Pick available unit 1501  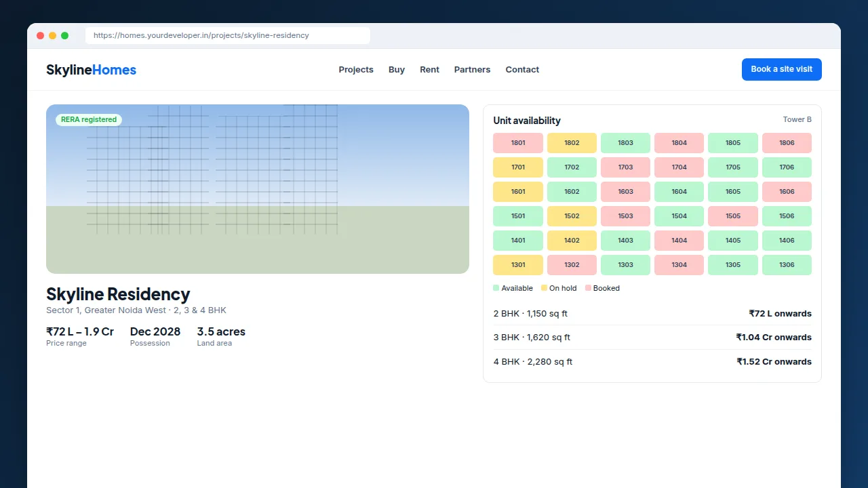tap(518, 216)
